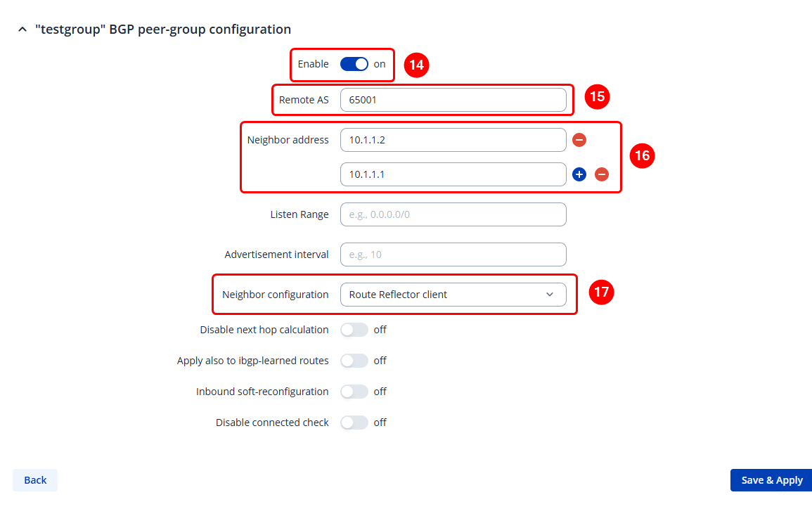Remove neighbor address 10.1.1.2 entry
812x509 pixels.
coord(579,140)
